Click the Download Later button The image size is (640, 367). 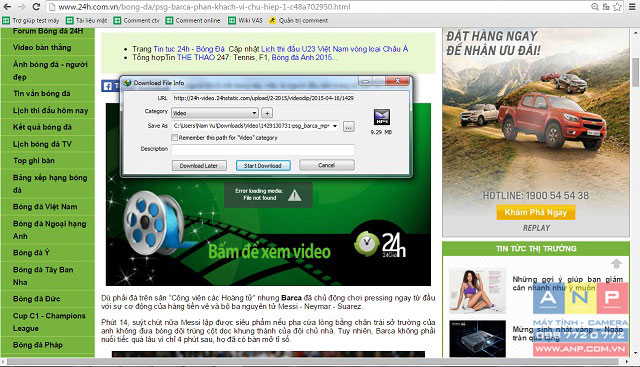pos(199,166)
